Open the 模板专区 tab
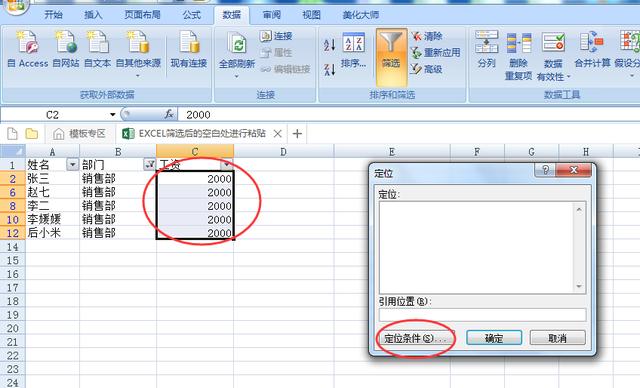This screenshot has width=640, height=388. pyautogui.click(x=79, y=133)
